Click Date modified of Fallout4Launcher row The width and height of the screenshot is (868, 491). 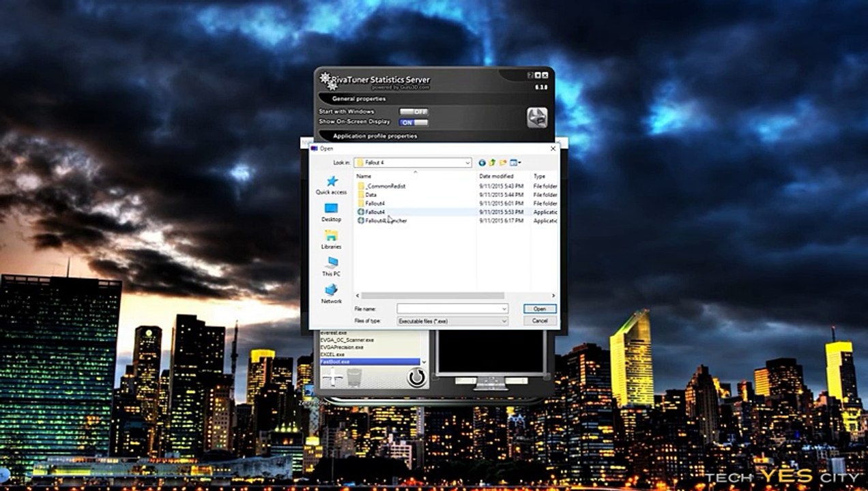[x=501, y=221]
